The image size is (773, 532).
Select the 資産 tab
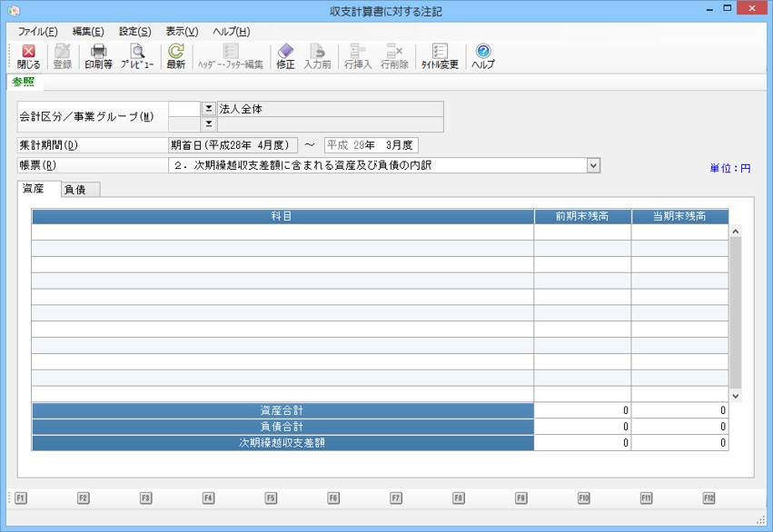tap(38, 189)
